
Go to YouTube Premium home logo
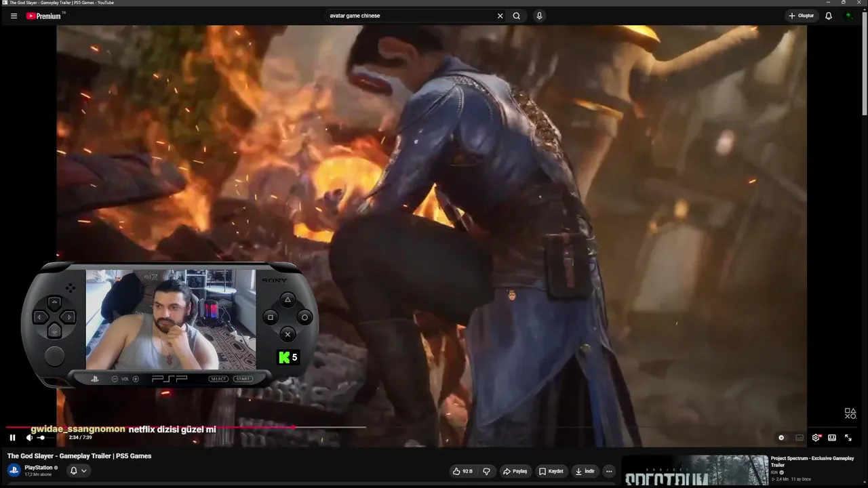point(44,16)
